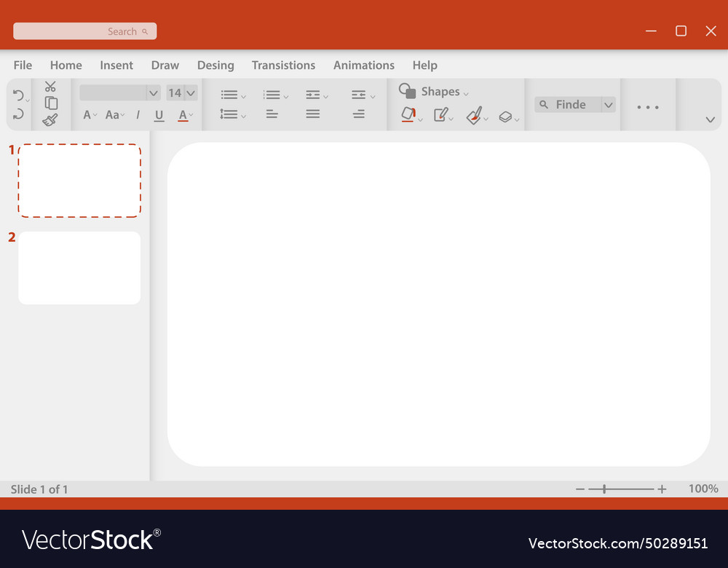This screenshot has width=728, height=568.
Task: Click the bulleted list icon
Action: 229,95
